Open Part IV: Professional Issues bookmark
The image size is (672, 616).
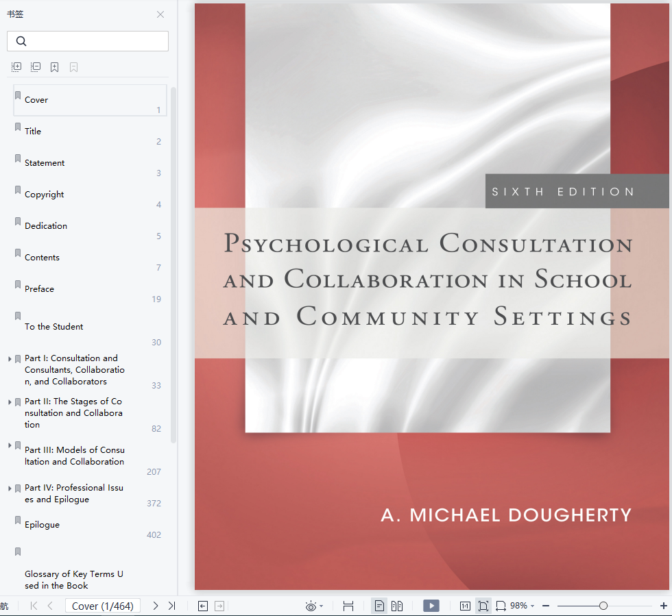pos(74,493)
